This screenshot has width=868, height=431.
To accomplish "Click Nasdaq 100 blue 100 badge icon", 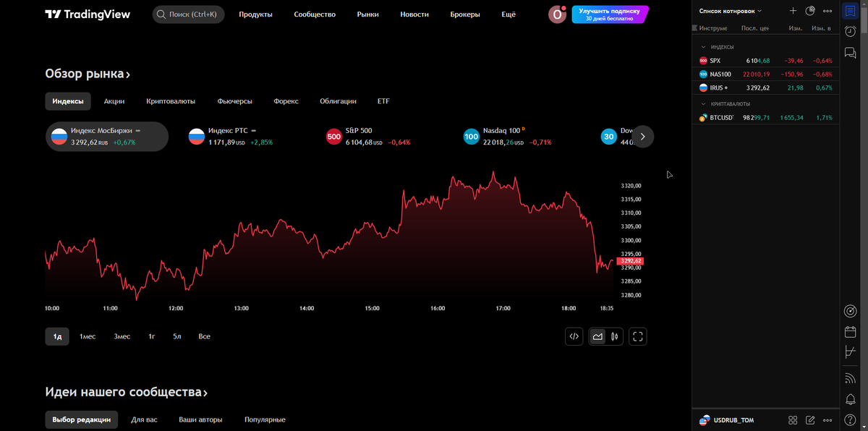I will (x=471, y=136).
